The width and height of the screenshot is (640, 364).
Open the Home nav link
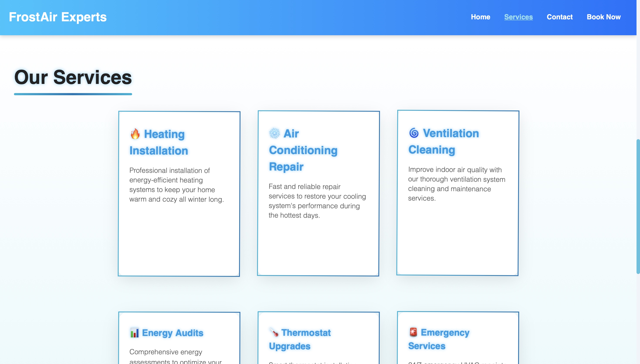point(480,17)
